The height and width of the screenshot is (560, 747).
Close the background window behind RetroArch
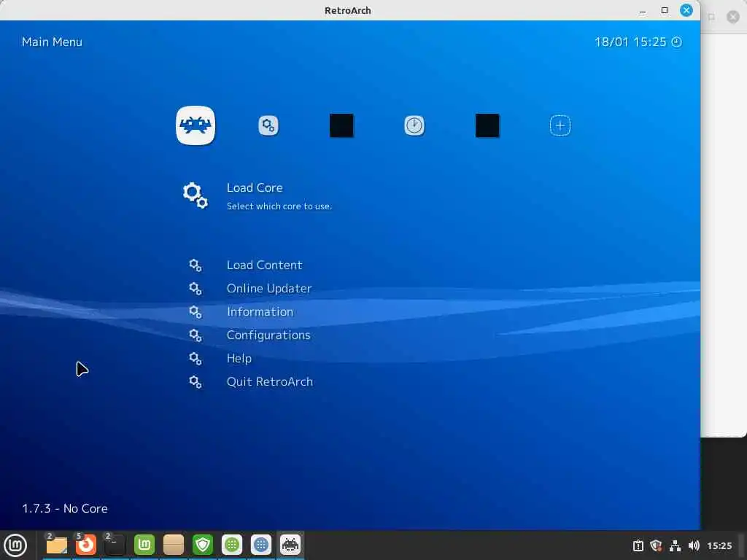(732, 17)
